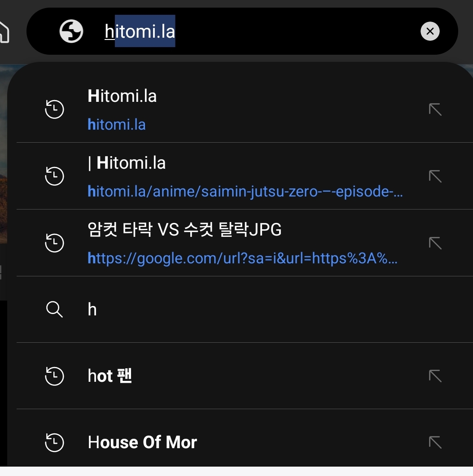Click history clock icon of first Hitomi.la suggestion
The width and height of the screenshot is (473, 476).
pos(55,109)
